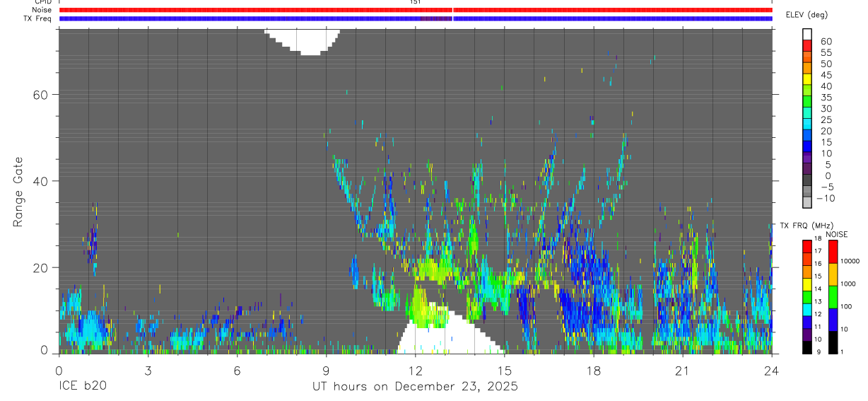Click the '25' value on the ELEV scale

[826, 120]
